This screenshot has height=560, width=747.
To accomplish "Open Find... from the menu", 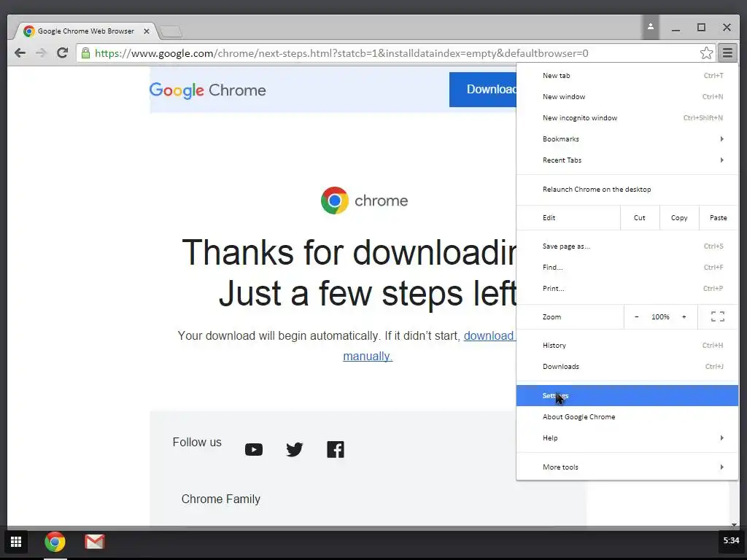I will click(627, 267).
